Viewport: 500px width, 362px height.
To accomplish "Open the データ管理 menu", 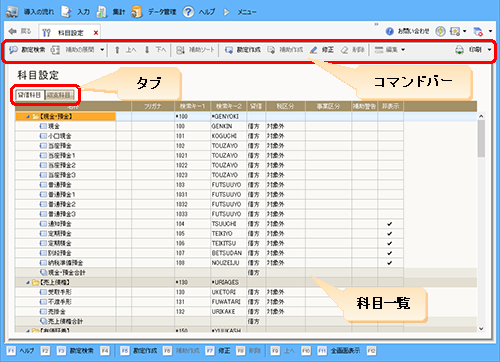I will pyautogui.click(x=154, y=12).
